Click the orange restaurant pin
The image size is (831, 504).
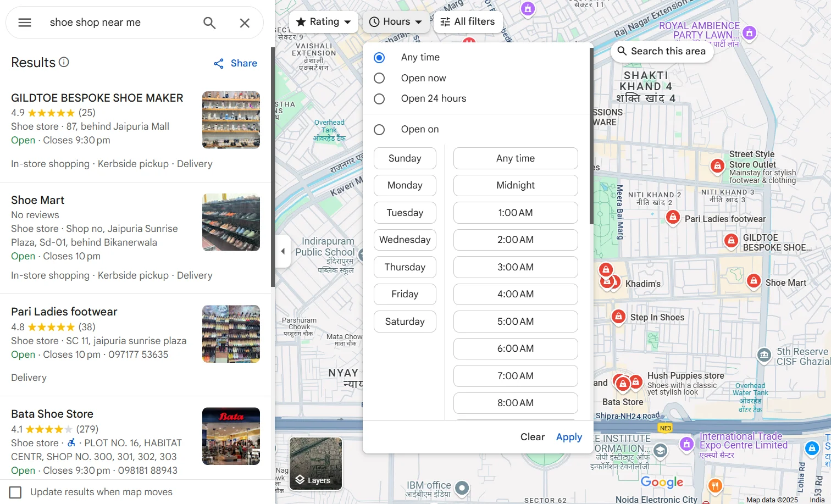click(x=714, y=485)
